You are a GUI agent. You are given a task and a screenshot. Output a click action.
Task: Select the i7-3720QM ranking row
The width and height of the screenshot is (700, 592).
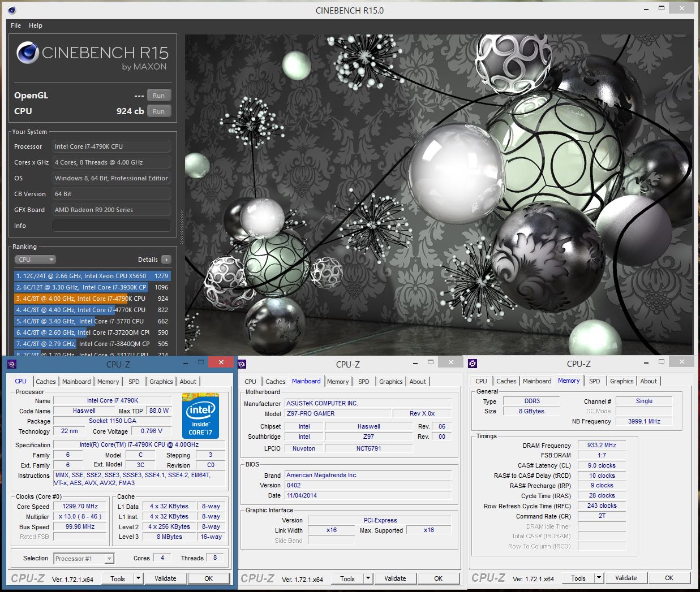coord(92,332)
